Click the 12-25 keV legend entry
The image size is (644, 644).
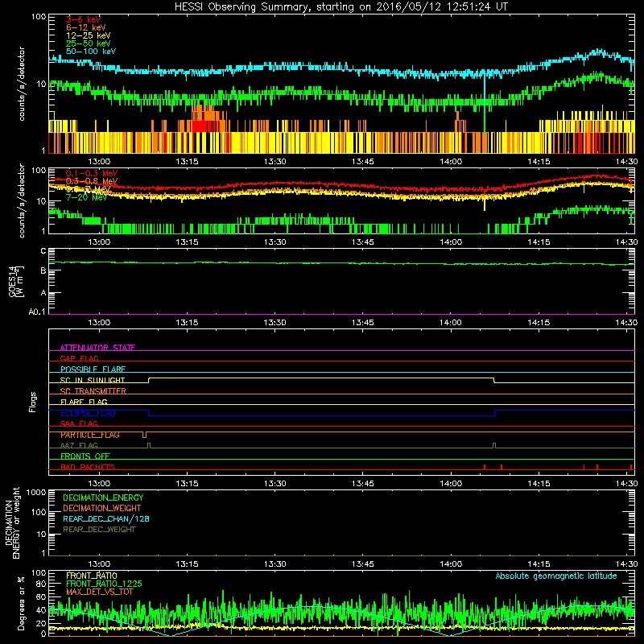point(88,35)
